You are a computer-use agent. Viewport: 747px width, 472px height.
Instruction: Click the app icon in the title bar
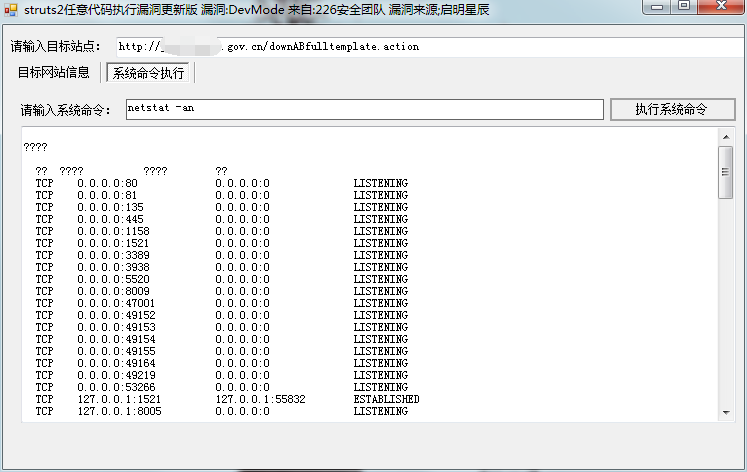11,10
